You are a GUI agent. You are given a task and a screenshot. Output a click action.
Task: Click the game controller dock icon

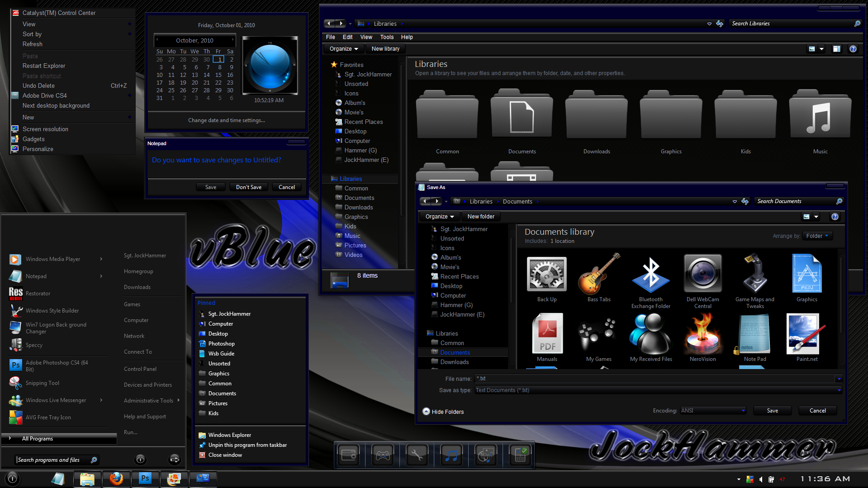(x=383, y=455)
